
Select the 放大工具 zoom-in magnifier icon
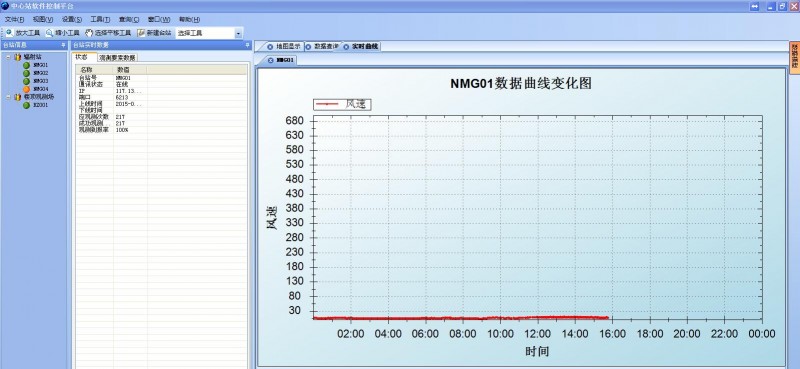[x=9, y=33]
